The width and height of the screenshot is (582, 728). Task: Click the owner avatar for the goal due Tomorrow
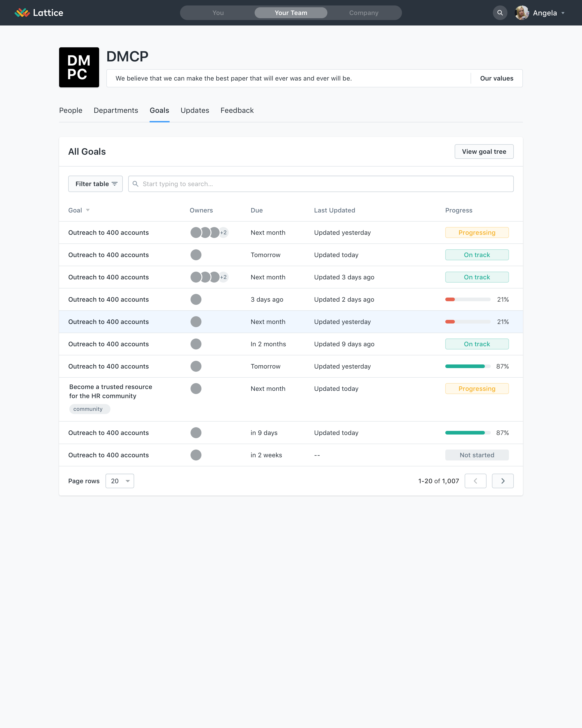click(196, 255)
